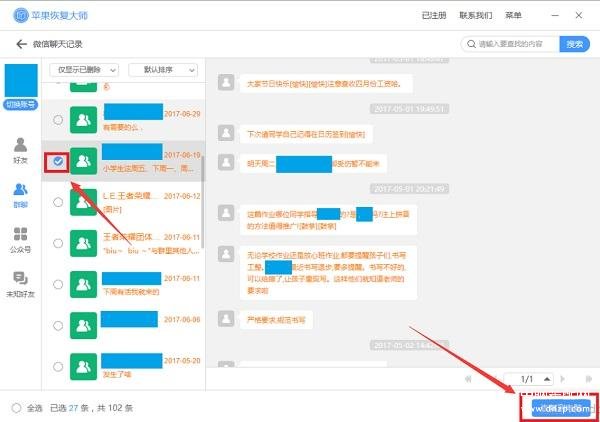This screenshot has width=600, height=422.
Task: Click sender avatar beside 明天周二 message
Action: (x=226, y=162)
